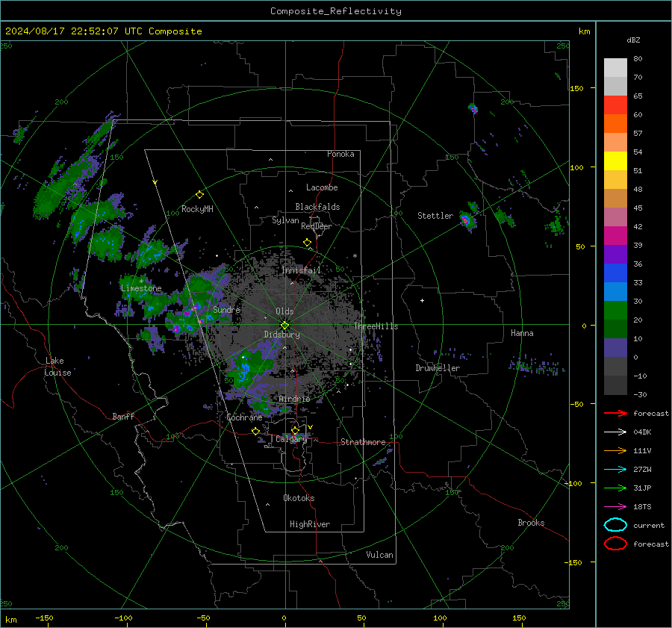Image resolution: width=672 pixels, height=628 pixels.
Task: Click the light blue 30-33 dBZ swatch
Action: pyautogui.click(x=615, y=292)
